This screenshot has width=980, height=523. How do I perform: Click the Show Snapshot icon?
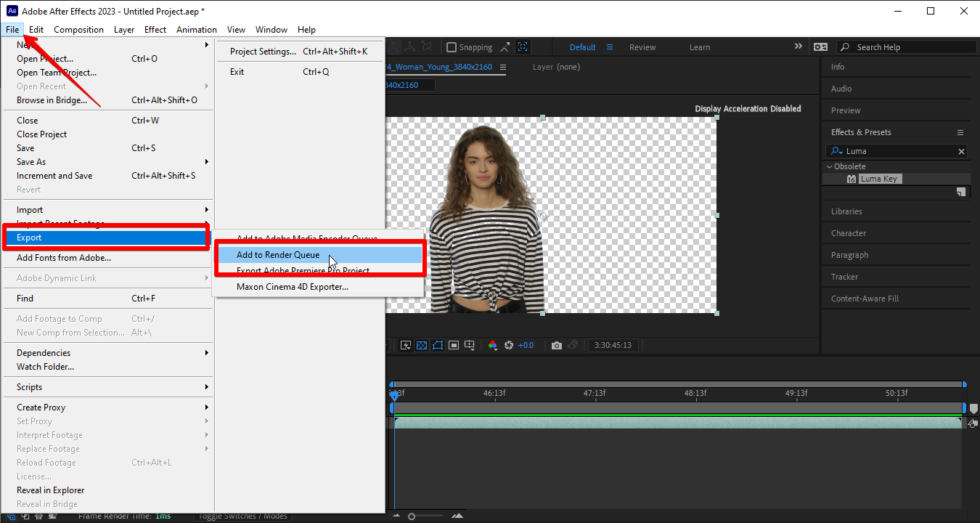(x=572, y=344)
